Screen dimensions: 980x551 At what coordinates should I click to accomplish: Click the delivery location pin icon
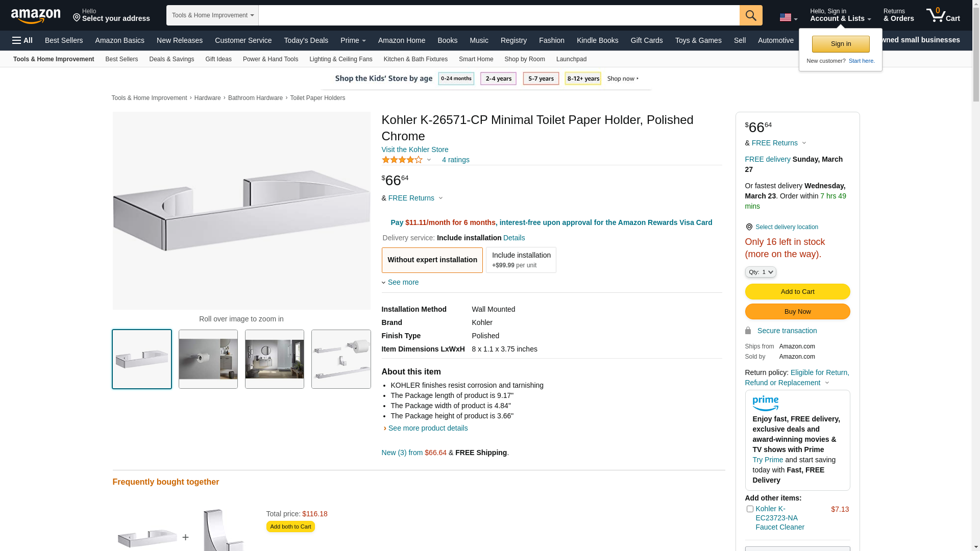[x=749, y=227]
